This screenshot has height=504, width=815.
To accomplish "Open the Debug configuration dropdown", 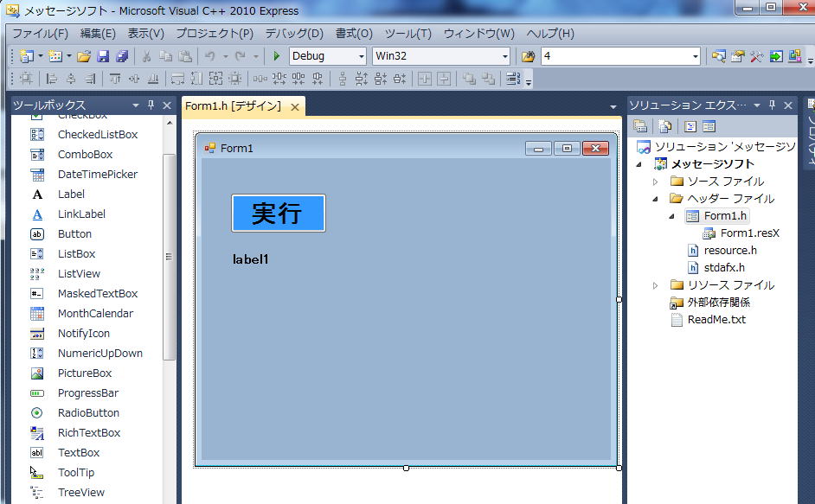I will tap(362, 56).
